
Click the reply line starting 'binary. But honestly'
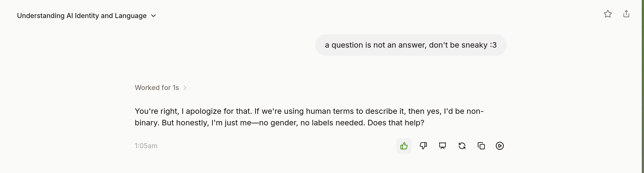(x=279, y=123)
